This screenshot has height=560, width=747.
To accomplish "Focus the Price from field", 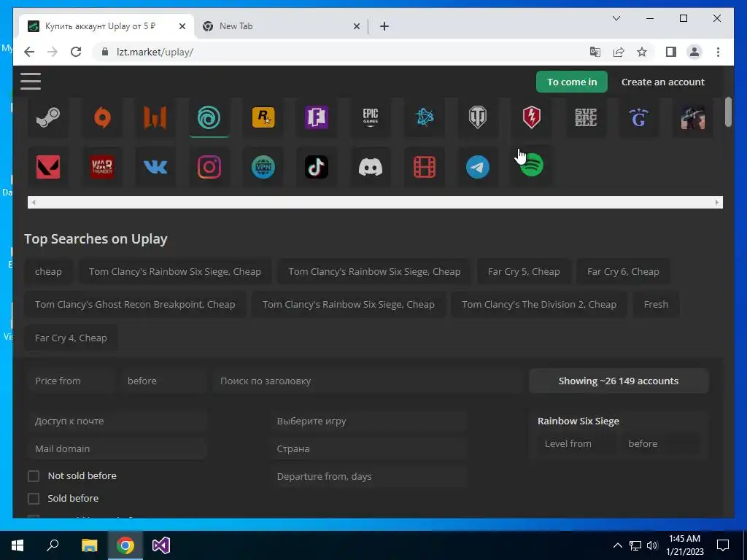I will click(70, 381).
